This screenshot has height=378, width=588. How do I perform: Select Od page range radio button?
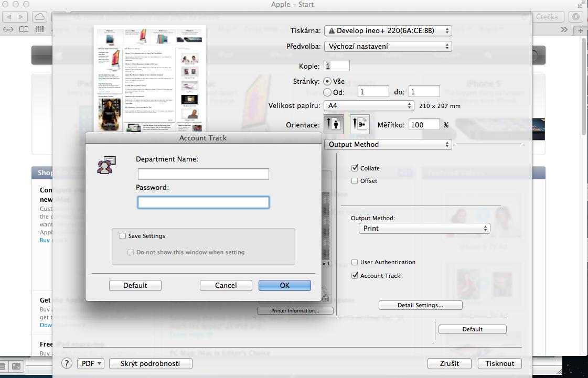pyautogui.click(x=327, y=92)
